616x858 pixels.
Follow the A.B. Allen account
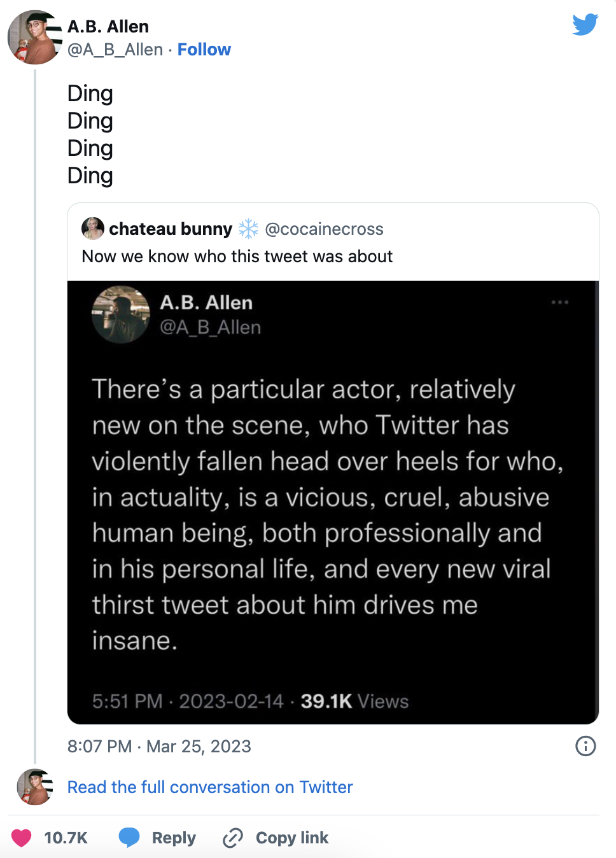pos(204,50)
